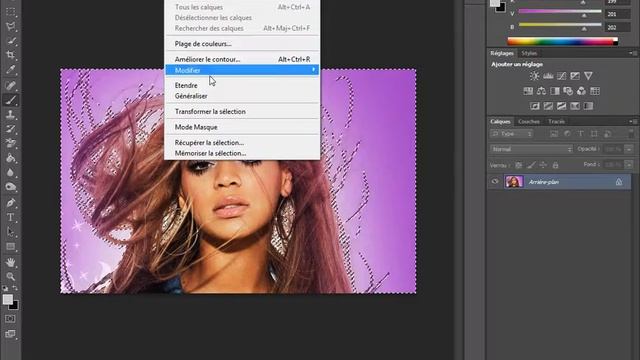Select the Blur drop tool

11,172
